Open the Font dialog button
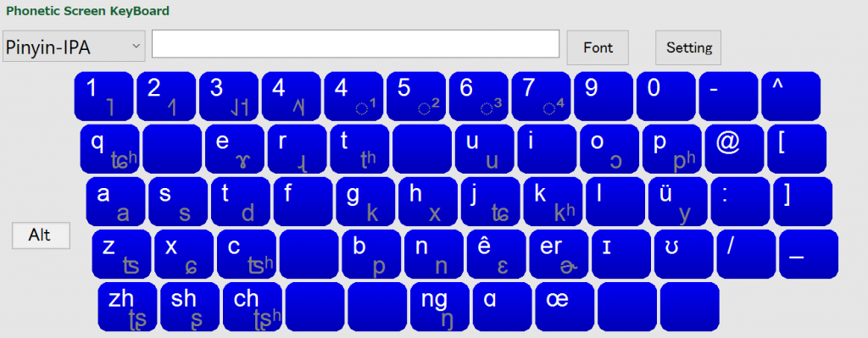Image resolution: width=868 pixels, height=338 pixels. pos(598,47)
